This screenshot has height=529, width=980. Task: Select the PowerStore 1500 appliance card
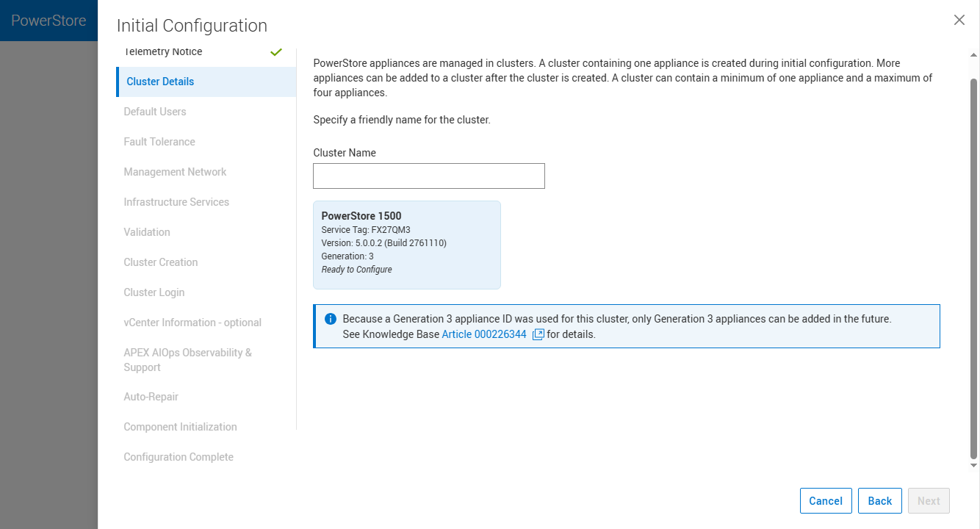click(407, 245)
